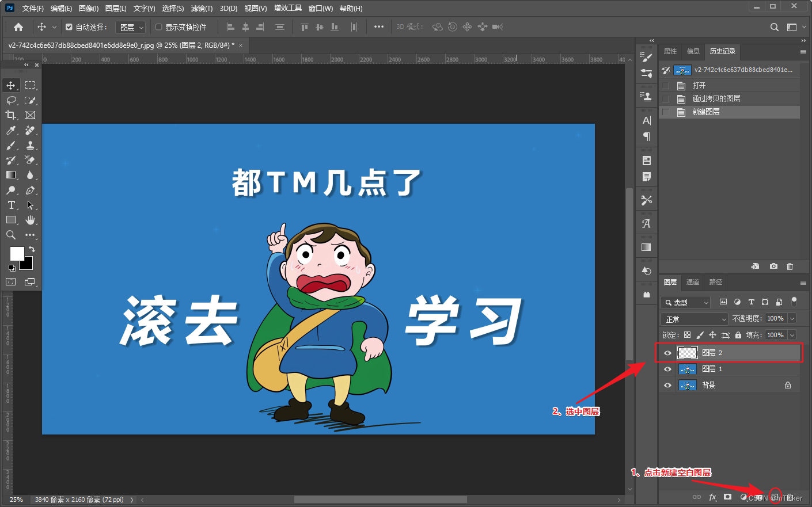Screen dimensions: 812x507
Task: Set history brush source for 打开 state
Action: (666, 85)
